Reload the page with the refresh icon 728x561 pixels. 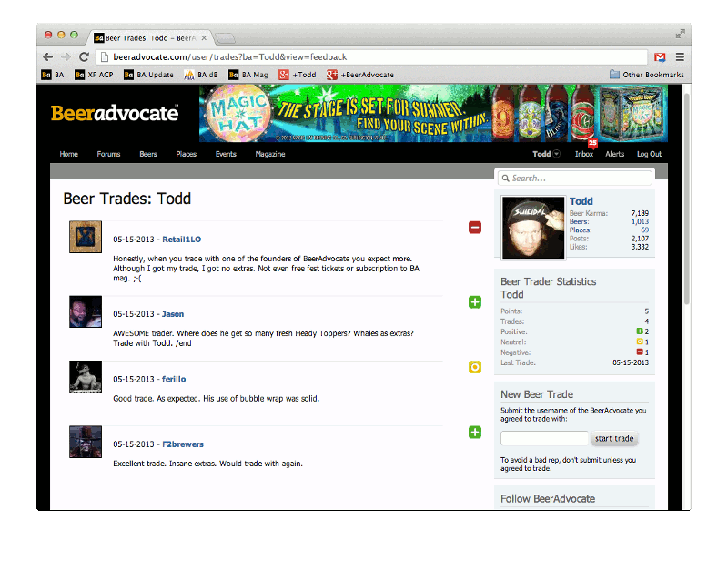point(84,57)
